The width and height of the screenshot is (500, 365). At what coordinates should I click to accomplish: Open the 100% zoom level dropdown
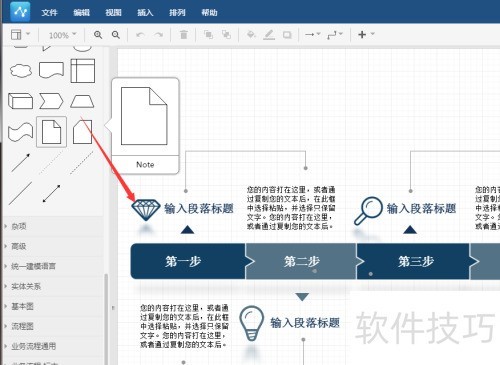click(x=63, y=35)
